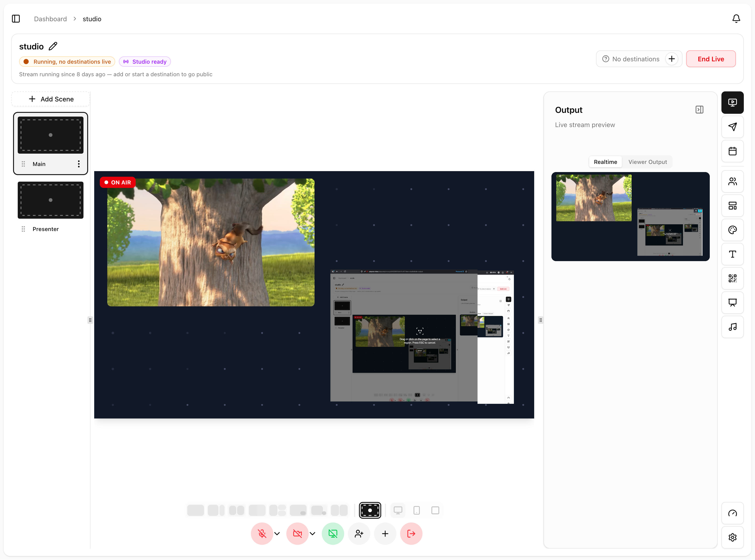Open the destinations paper-plane sidebar icon

(732, 127)
